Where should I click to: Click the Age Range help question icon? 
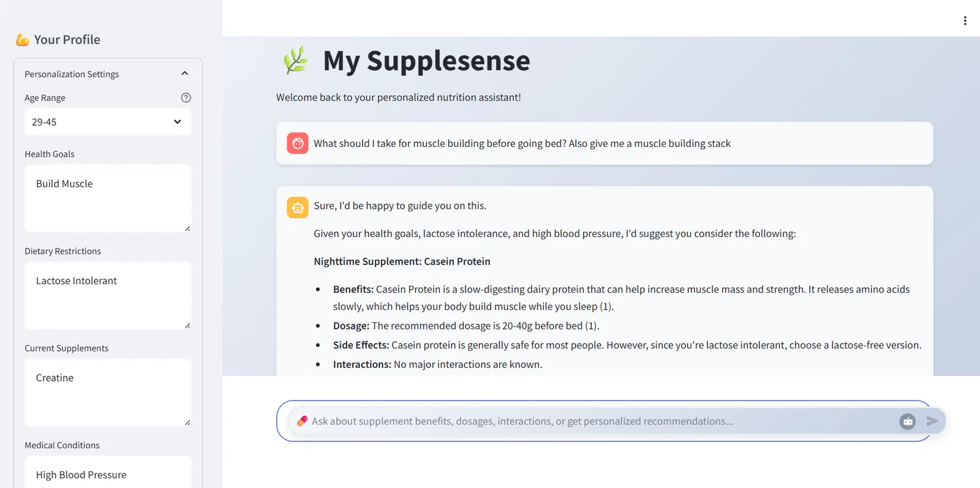[186, 97]
